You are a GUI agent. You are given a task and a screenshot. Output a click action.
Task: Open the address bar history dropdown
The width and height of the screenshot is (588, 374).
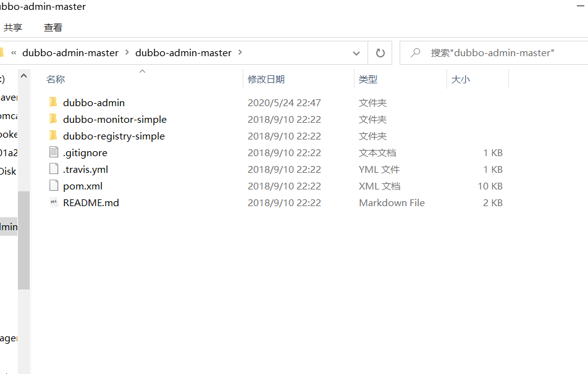pos(356,53)
